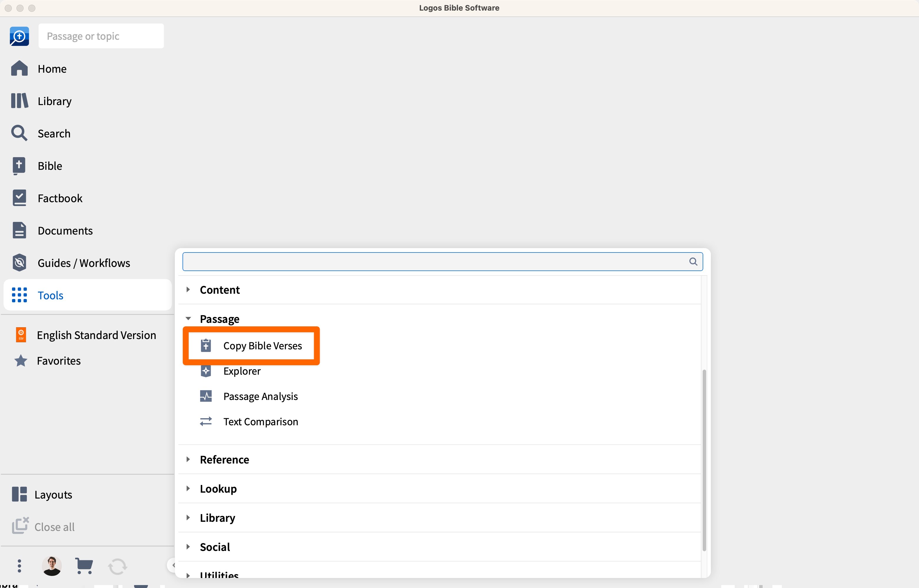Click the Content heading text
This screenshot has height=588, width=919.
pyautogui.click(x=220, y=290)
